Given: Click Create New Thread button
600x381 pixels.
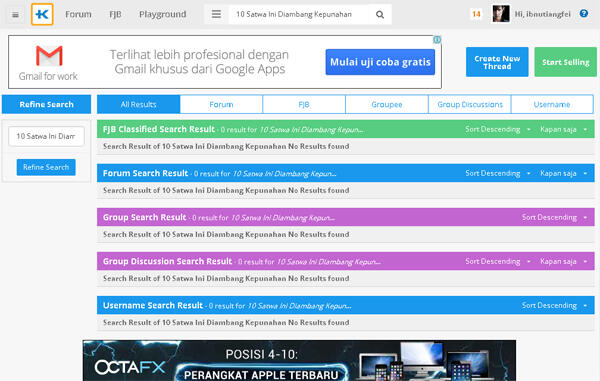Looking at the screenshot, I should 497,62.
